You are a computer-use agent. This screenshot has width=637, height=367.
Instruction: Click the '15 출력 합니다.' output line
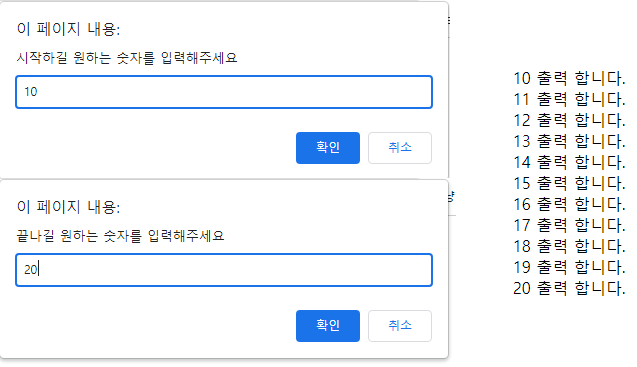(x=569, y=184)
